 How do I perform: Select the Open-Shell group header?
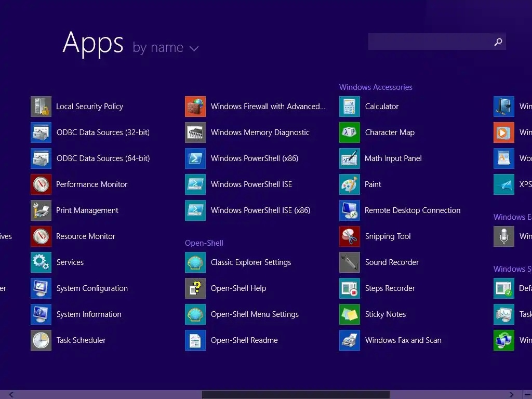click(x=204, y=243)
